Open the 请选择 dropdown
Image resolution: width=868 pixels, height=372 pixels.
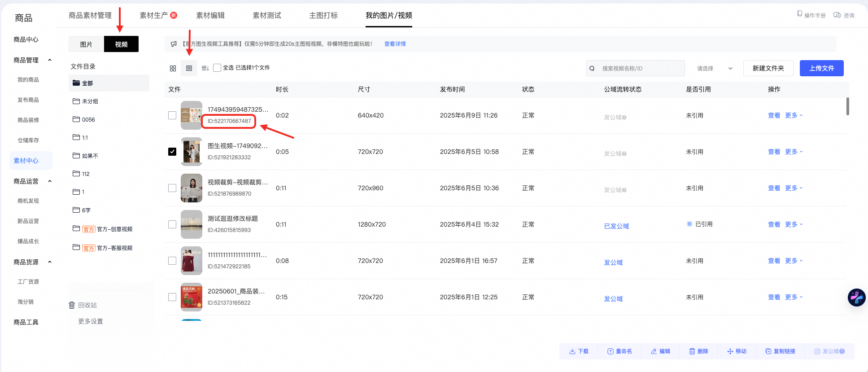tap(714, 68)
